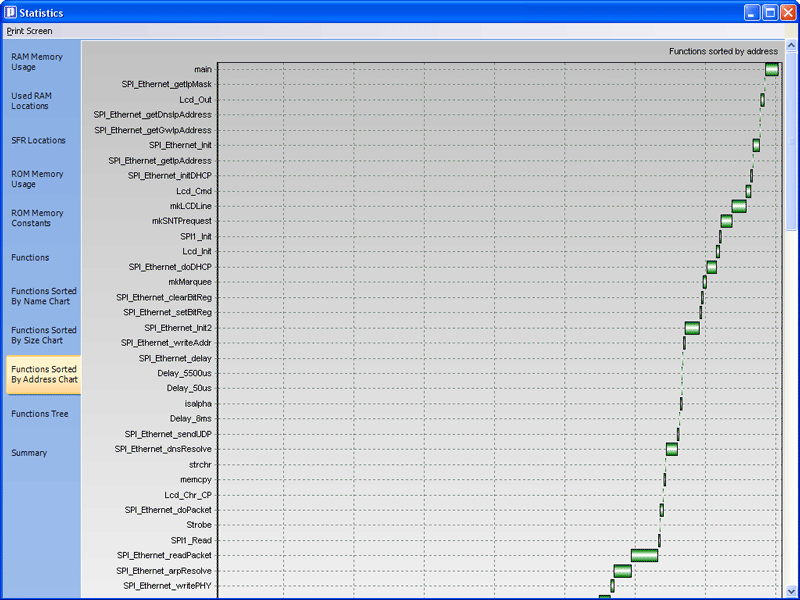Click the mkMarquee label
Screen dimensions: 800x600
[x=190, y=282]
